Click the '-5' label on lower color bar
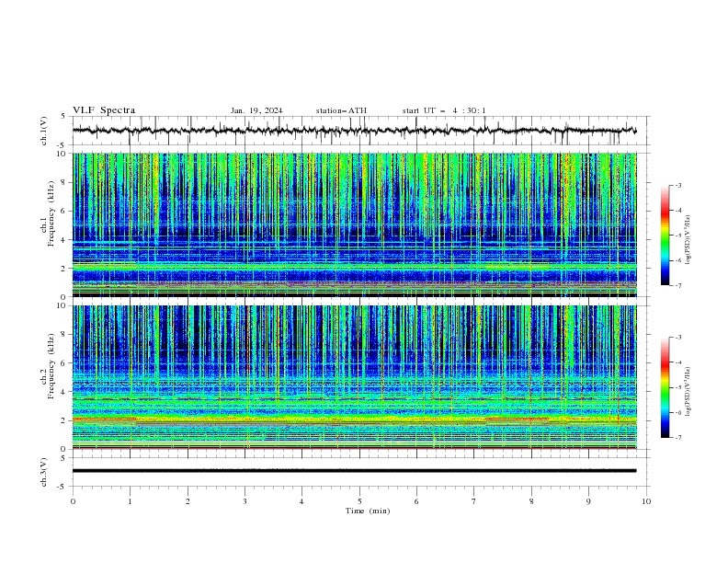This screenshot has height=563, width=728. 678,387
